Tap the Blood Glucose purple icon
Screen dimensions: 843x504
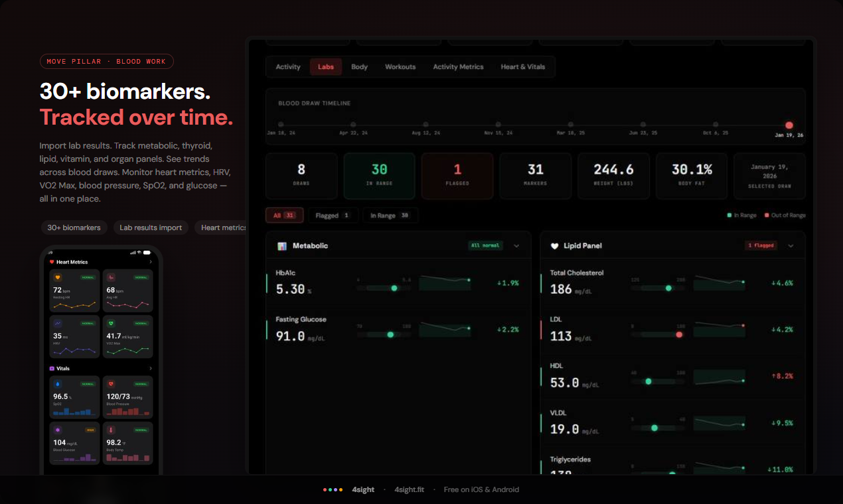tap(58, 430)
